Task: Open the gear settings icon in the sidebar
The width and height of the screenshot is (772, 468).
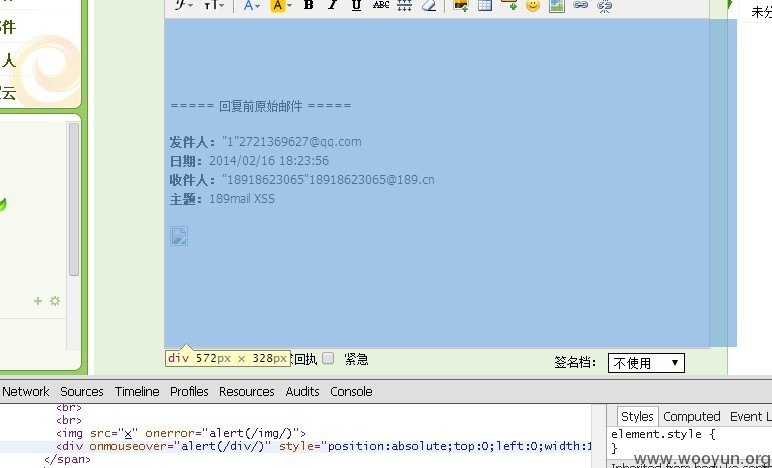Action: (55, 301)
